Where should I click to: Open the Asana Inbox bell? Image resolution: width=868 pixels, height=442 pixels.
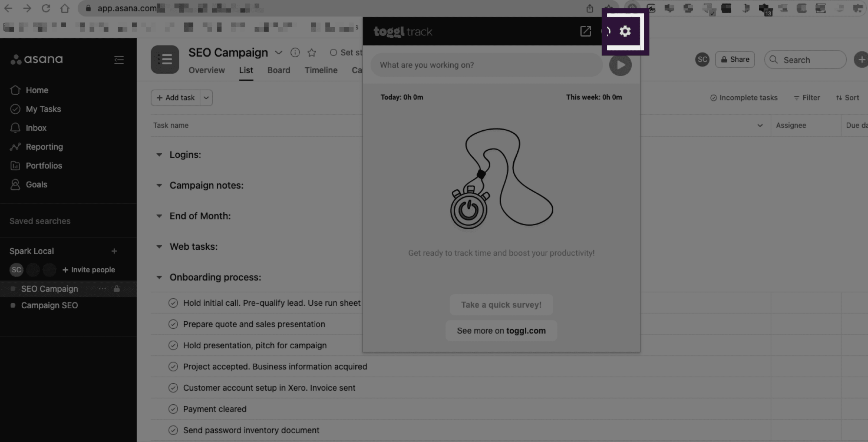[x=36, y=128]
